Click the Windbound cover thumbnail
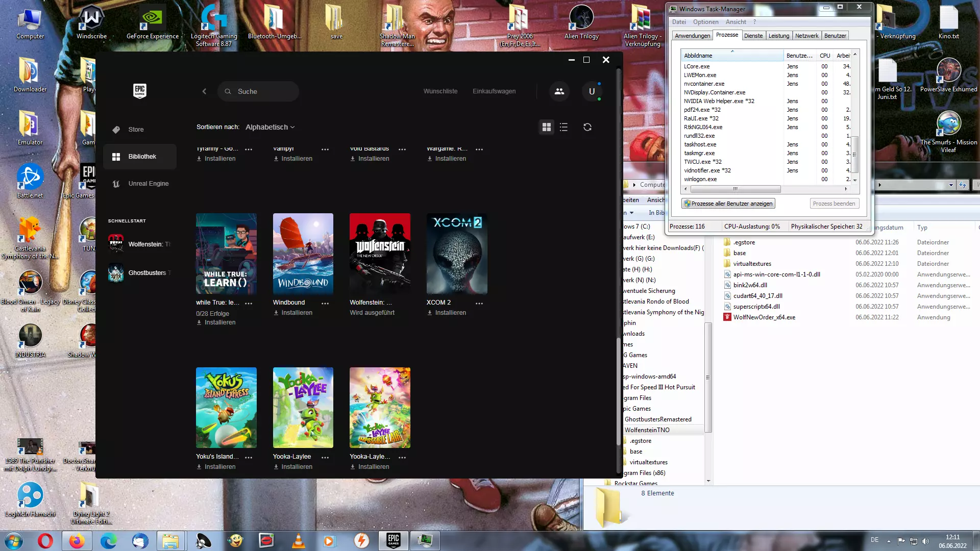Image resolution: width=980 pixels, height=551 pixels. (303, 254)
